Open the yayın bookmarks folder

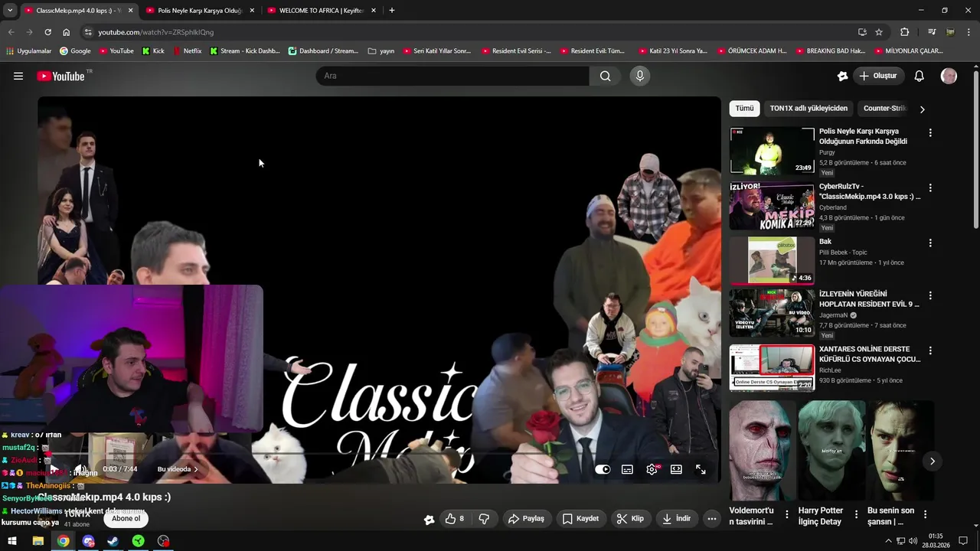click(381, 51)
